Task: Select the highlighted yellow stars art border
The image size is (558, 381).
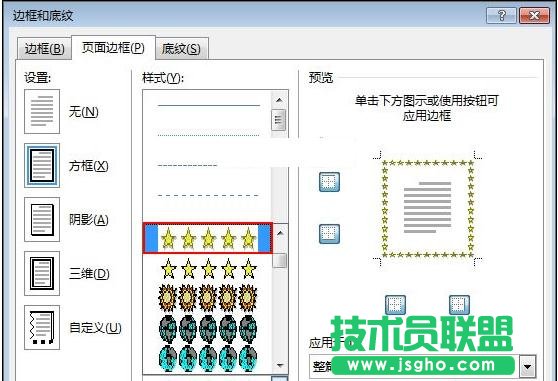Action: coord(208,238)
